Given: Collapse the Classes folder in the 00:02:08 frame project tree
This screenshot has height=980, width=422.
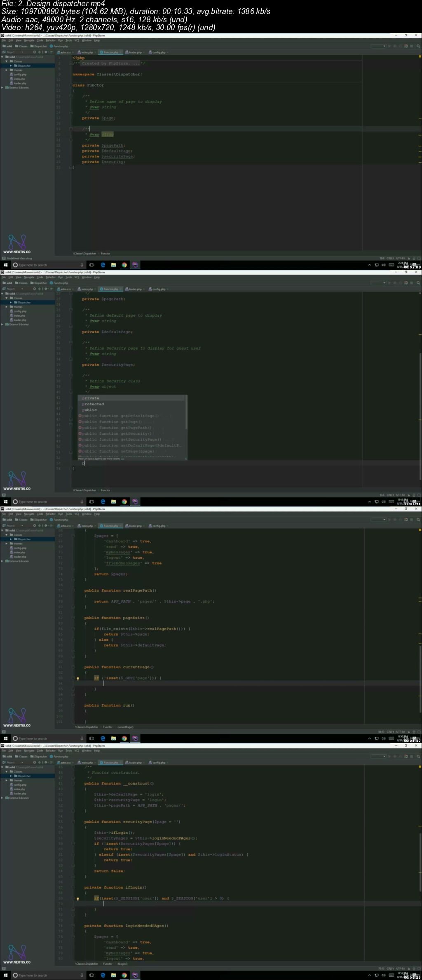Looking at the screenshot, I should click(x=7, y=61).
